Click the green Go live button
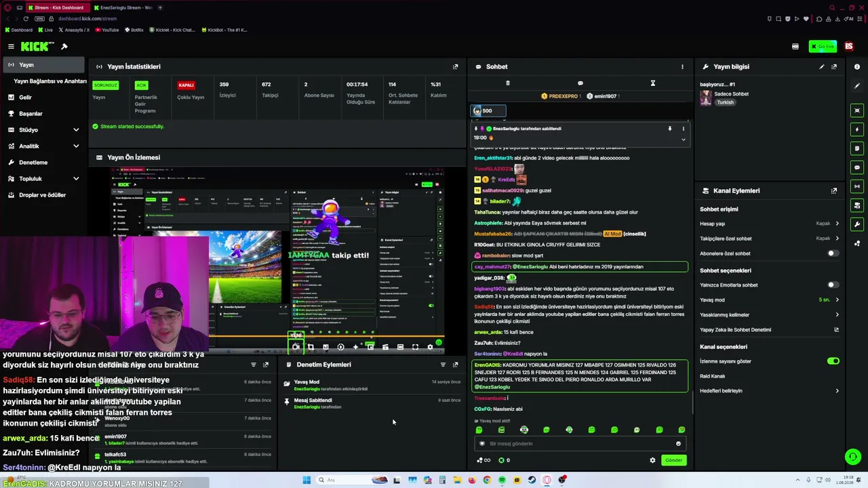Image resolution: width=868 pixels, height=488 pixels. [823, 46]
